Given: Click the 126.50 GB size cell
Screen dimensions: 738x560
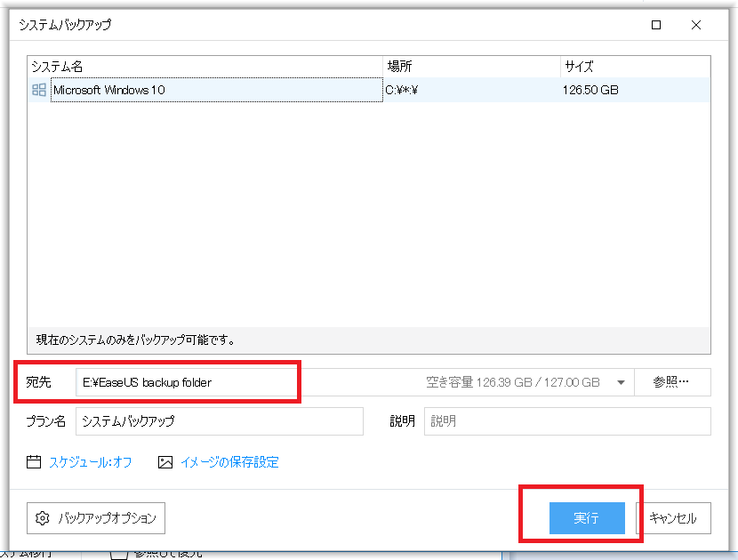Looking at the screenshot, I should pyautogui.click(x=590, y=90).
